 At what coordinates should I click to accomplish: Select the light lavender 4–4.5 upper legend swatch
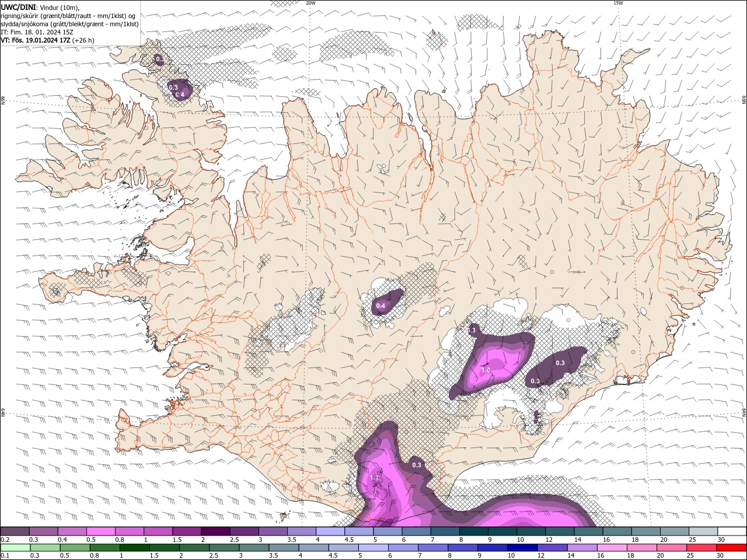(x=330, y=531)
